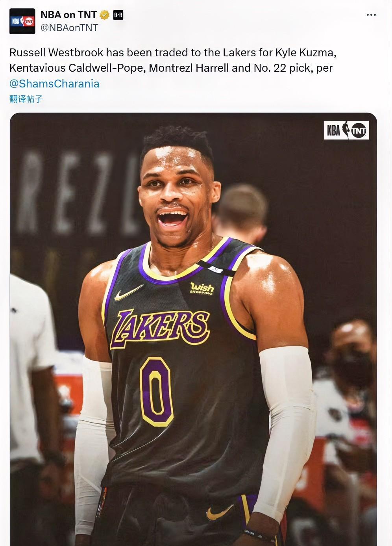The image size is (392, 546).
Task: Click the tweet text about Westbrook trade
Action: point(173,60)
